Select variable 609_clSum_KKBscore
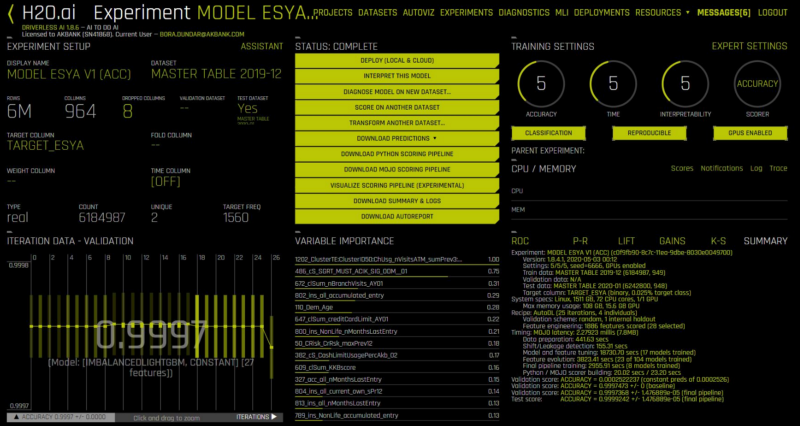Image resolution: width=800 pixels, height=426 pixels. pyautogui.click(x=397, y=369)
